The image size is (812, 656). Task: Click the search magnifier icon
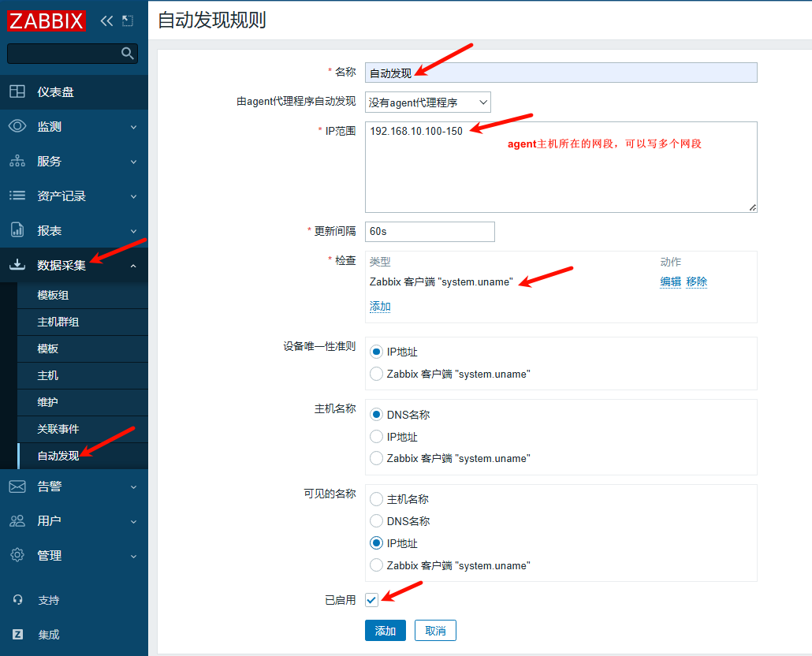pos(128,54)
